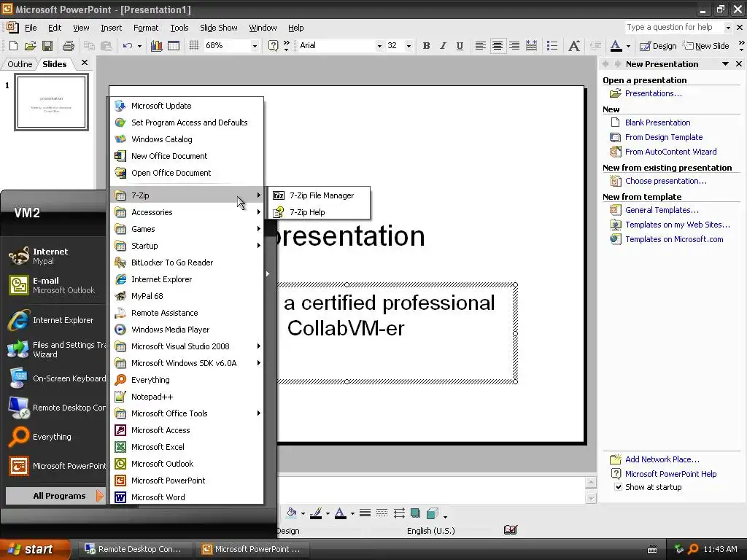Viewport: 747px width, 560px height.
Task: Click the Open folder toolbar icon
Action: [30, 46]
